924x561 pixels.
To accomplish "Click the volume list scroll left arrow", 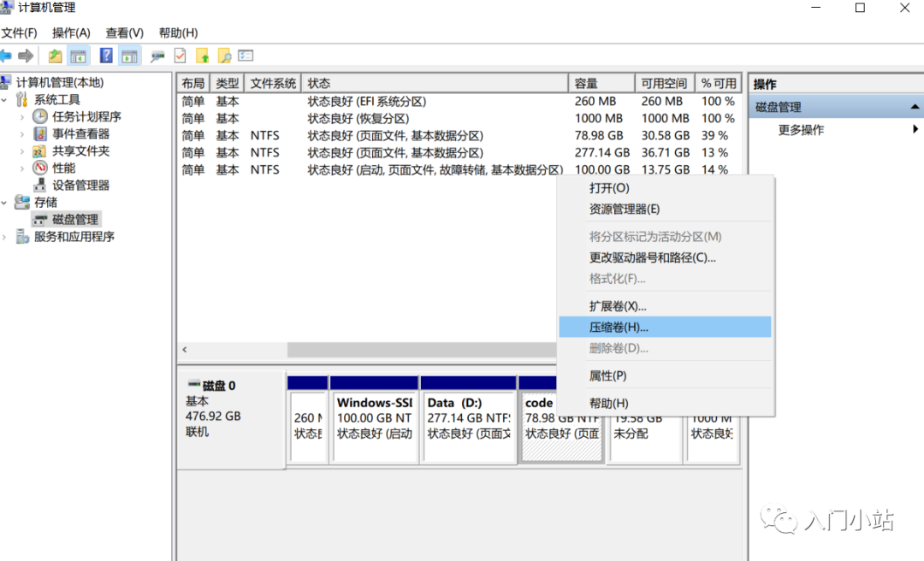I will pos(185,350).
